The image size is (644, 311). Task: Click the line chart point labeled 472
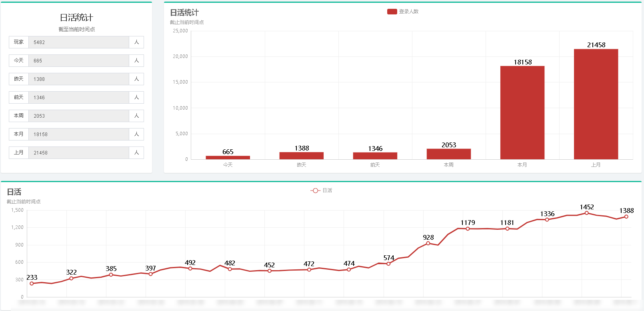(x=309, y=270)
